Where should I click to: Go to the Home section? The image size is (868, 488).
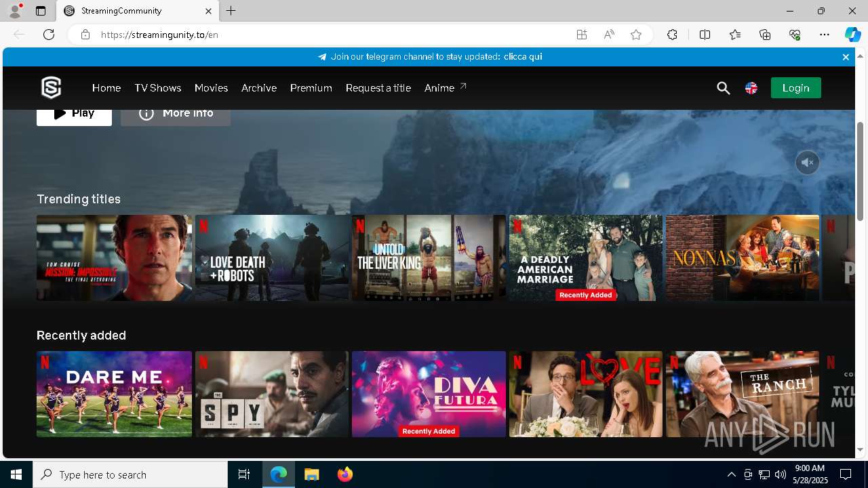click(x=106, y=88)
